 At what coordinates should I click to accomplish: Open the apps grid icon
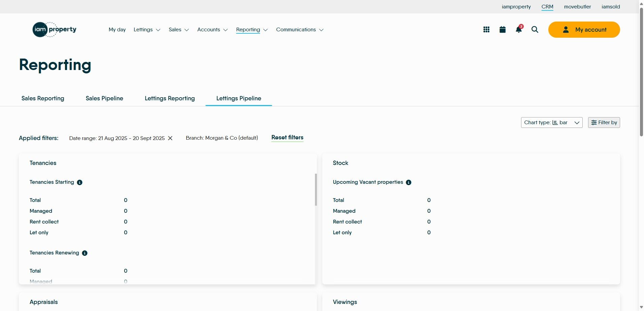click(x=486, y=30)
